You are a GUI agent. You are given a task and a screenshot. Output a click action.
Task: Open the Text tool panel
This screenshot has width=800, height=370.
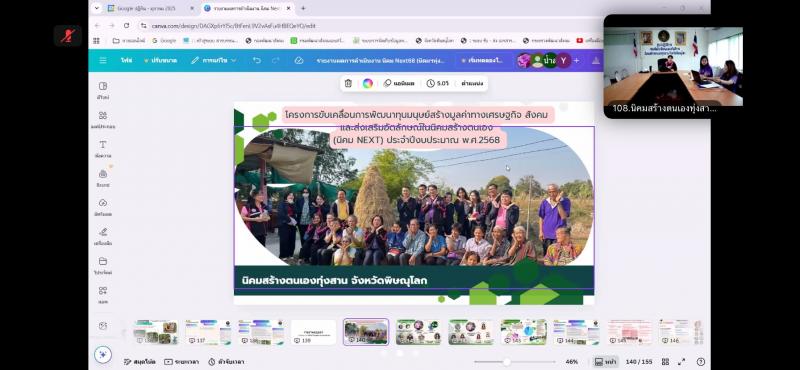coord(103,149)
